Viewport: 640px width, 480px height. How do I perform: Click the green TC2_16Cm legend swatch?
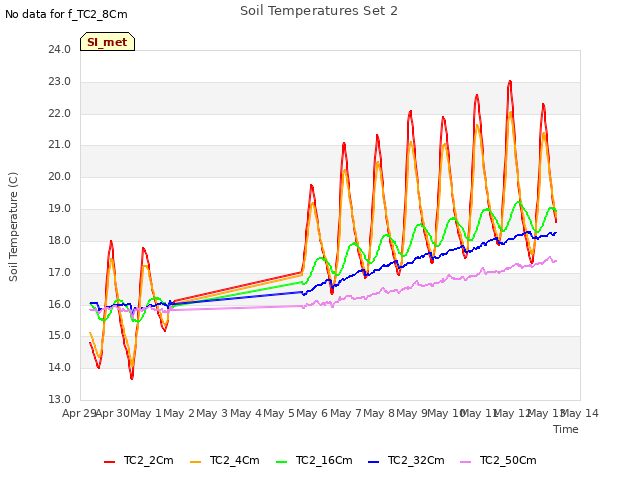point(282,462)
